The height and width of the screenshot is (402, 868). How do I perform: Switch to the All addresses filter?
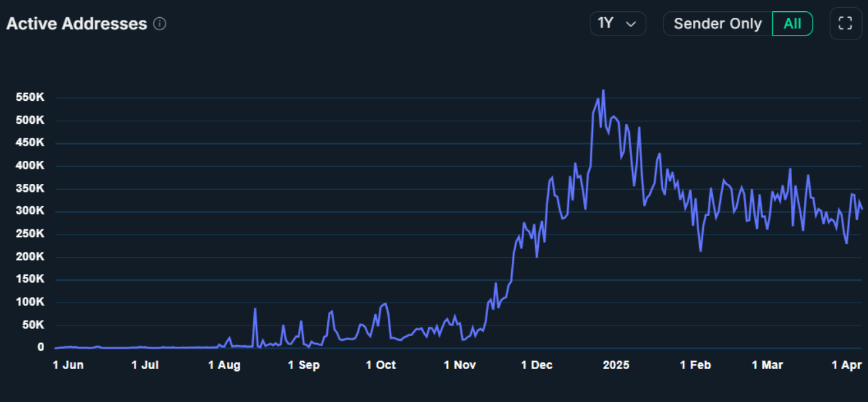pos(792,24)
